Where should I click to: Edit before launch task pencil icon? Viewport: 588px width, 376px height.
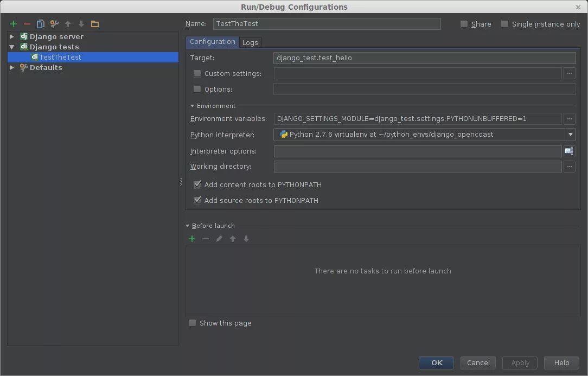[219, 239]
